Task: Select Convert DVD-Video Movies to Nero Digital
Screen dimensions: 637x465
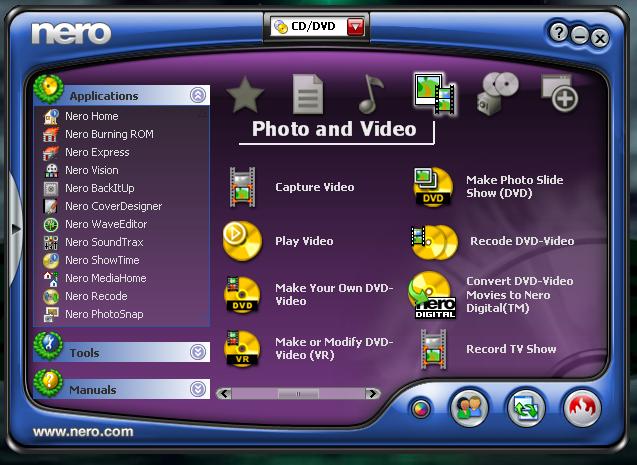Action: (520, 295)
